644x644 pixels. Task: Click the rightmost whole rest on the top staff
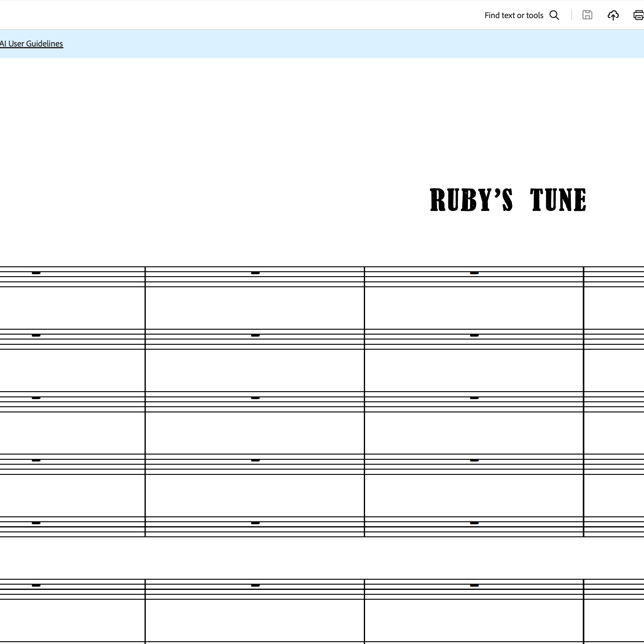[x=474, y=273]
